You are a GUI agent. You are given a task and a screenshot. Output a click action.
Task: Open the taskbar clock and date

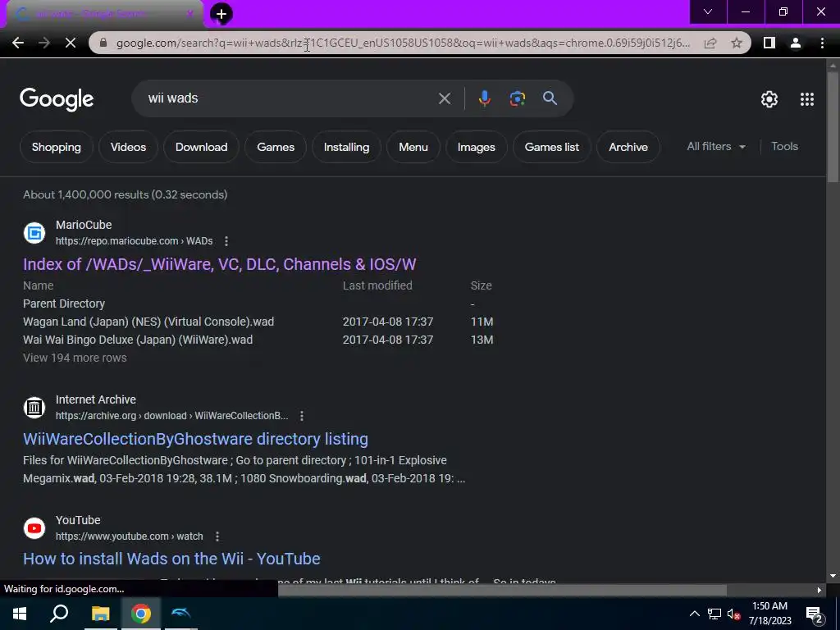click(769, 614)
